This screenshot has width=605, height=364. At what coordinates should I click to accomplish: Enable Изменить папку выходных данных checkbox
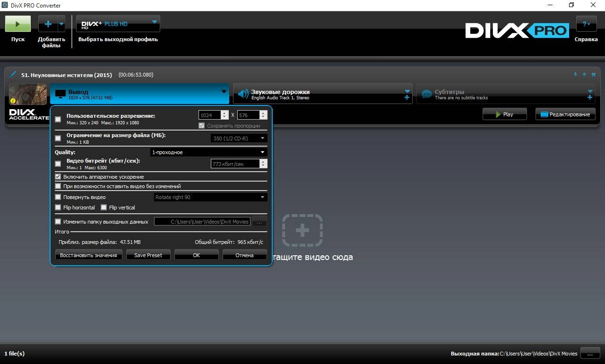coord(58,221)
